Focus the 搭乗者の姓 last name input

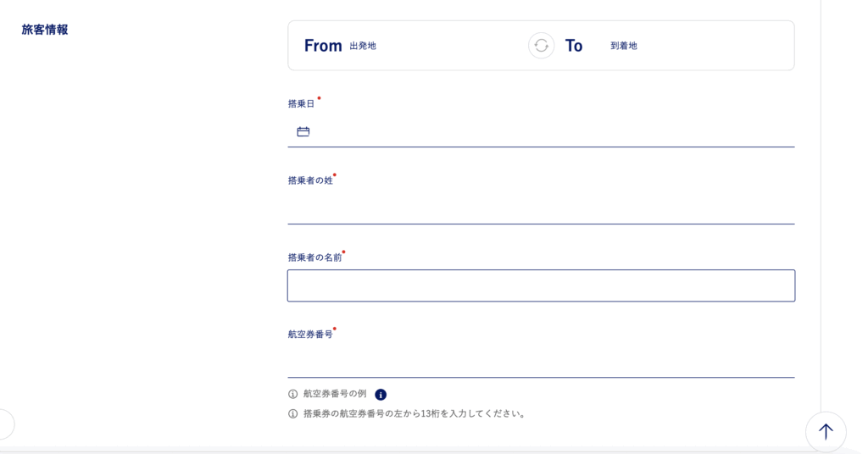pos(542,208)
